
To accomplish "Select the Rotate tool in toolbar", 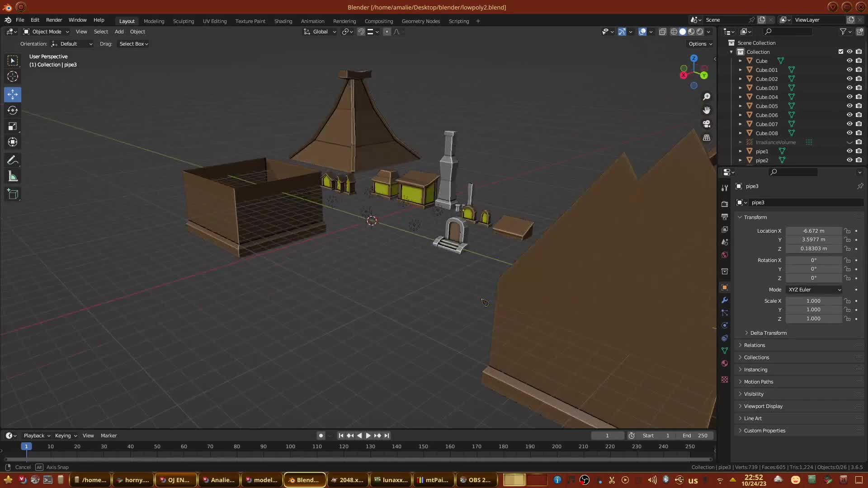I will [x=13, y=110].
